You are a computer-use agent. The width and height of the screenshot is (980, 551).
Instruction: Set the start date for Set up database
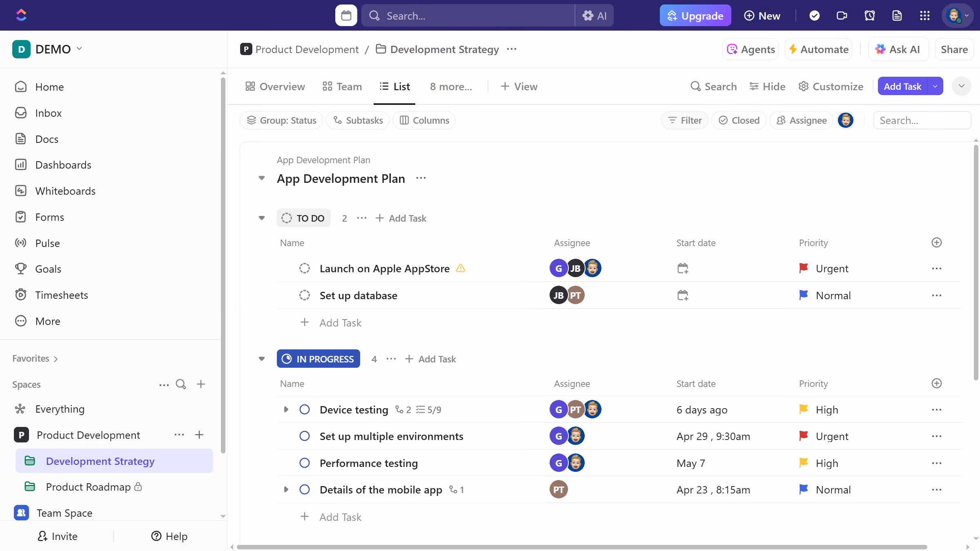pos(683,295)
